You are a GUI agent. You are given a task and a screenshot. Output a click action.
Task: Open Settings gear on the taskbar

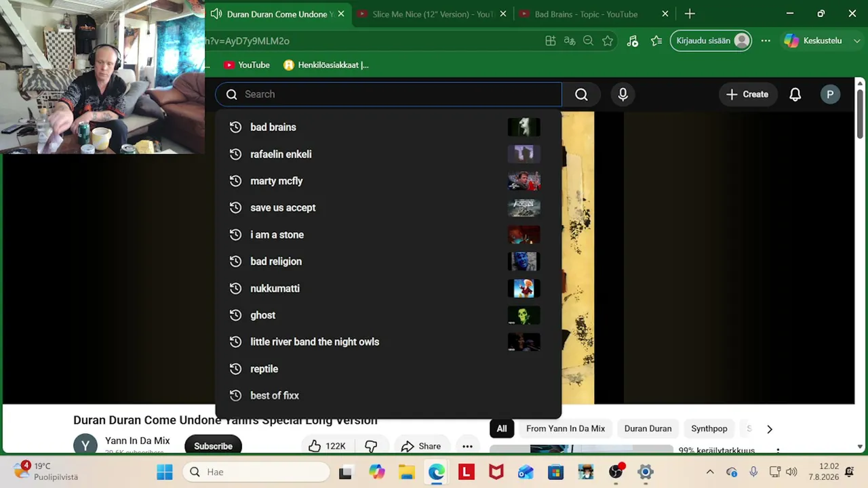[x=645, y=472]
